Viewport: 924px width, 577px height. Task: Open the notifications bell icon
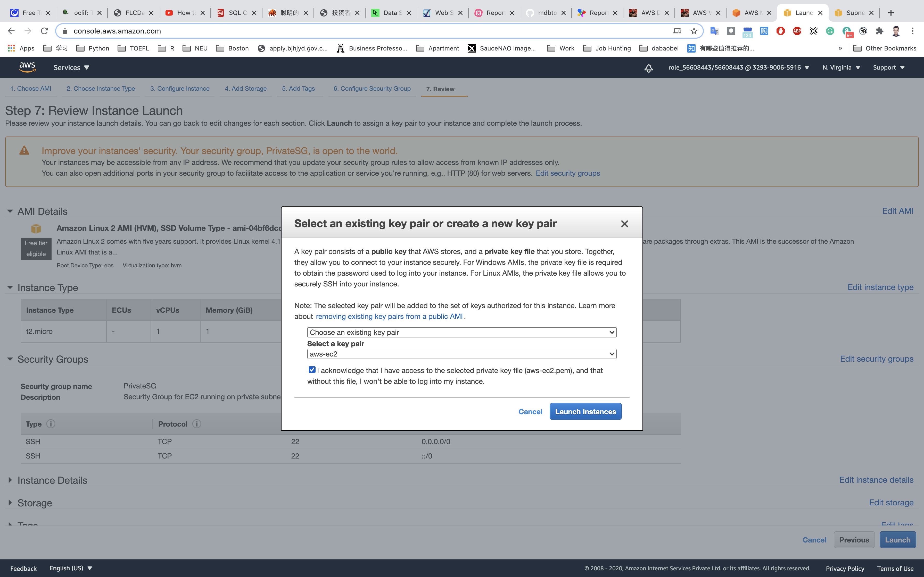tap(648, 68)
